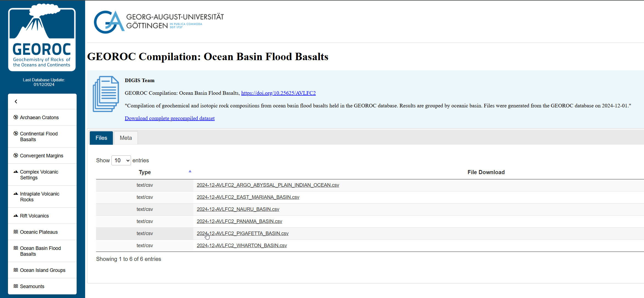The image size is (644, 298).
Task: Click the waves icon beside Ocean Island Groups
Action: 16,270
